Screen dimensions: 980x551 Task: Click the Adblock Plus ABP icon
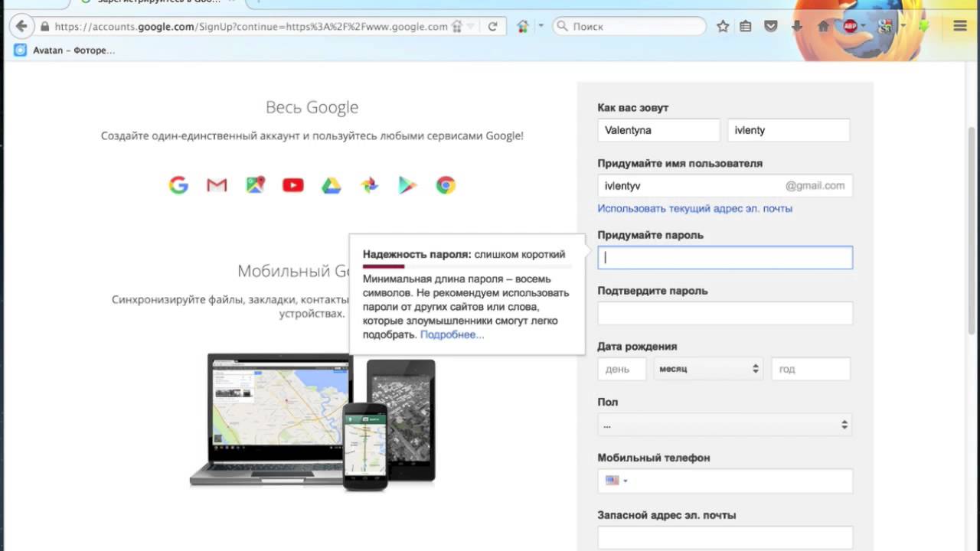850,26
